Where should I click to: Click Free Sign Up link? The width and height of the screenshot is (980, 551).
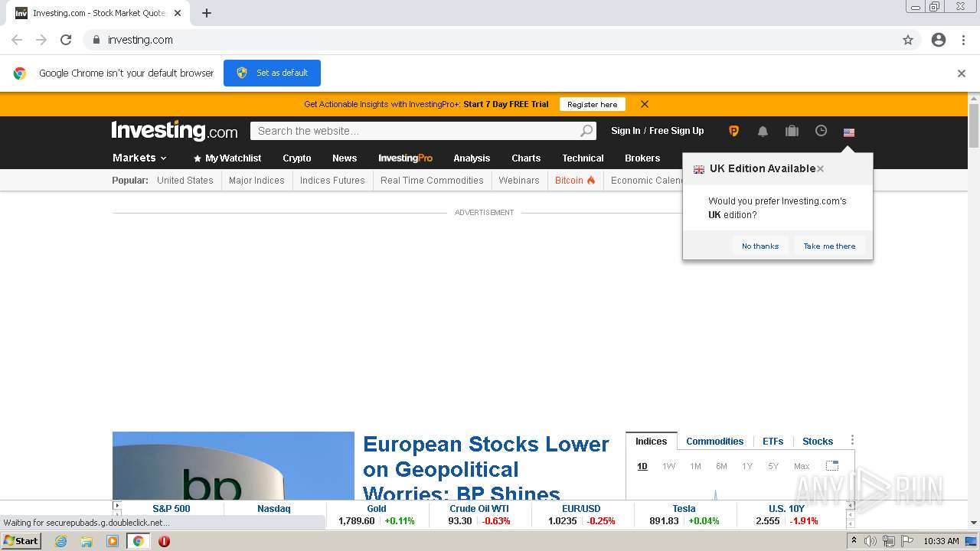point(677,131)
